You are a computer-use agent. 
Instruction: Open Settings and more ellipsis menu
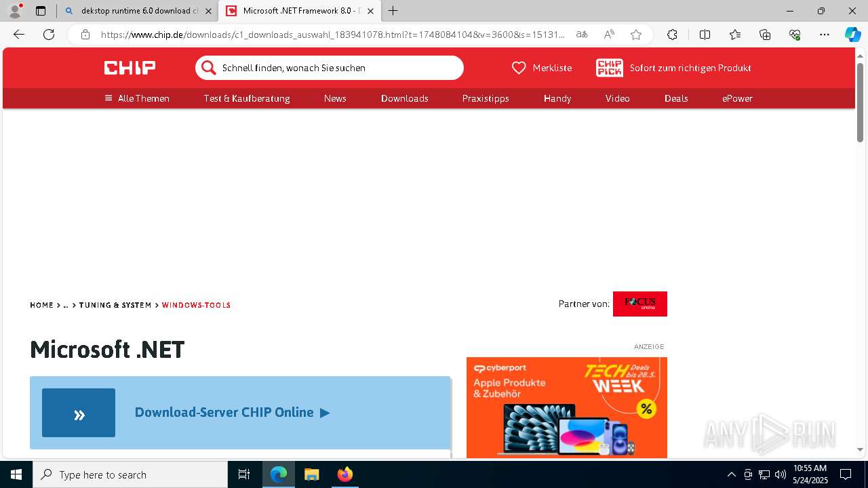point(825,35)
